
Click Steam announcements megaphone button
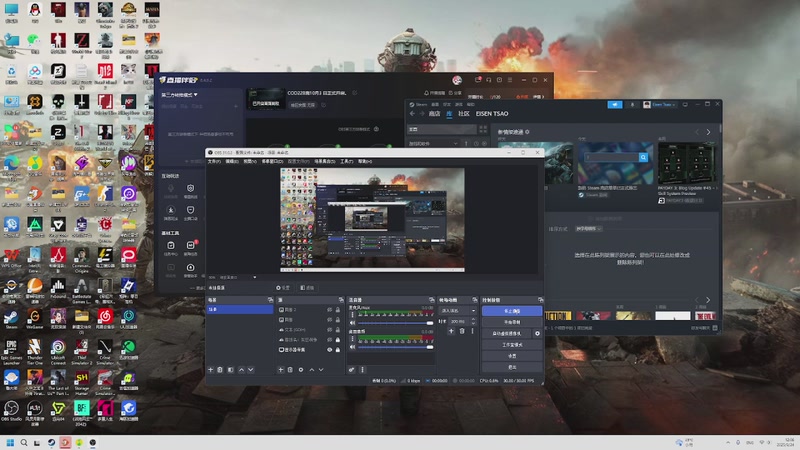click(615, 104)
